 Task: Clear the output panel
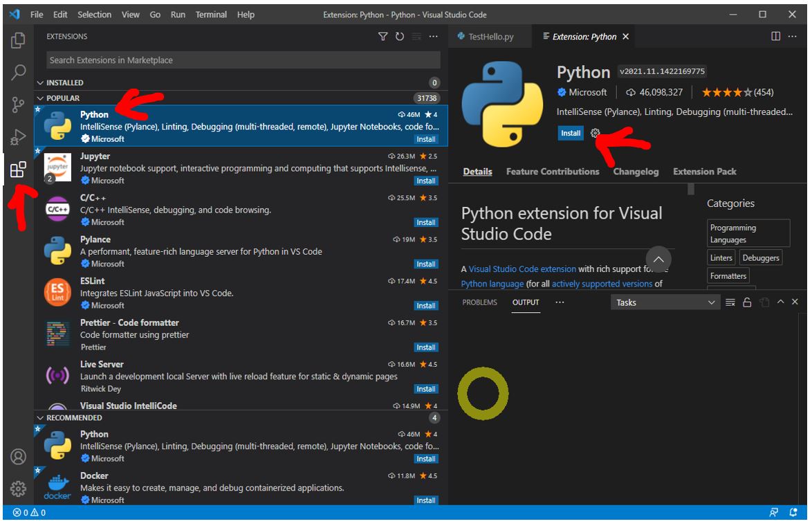point(730,302)
